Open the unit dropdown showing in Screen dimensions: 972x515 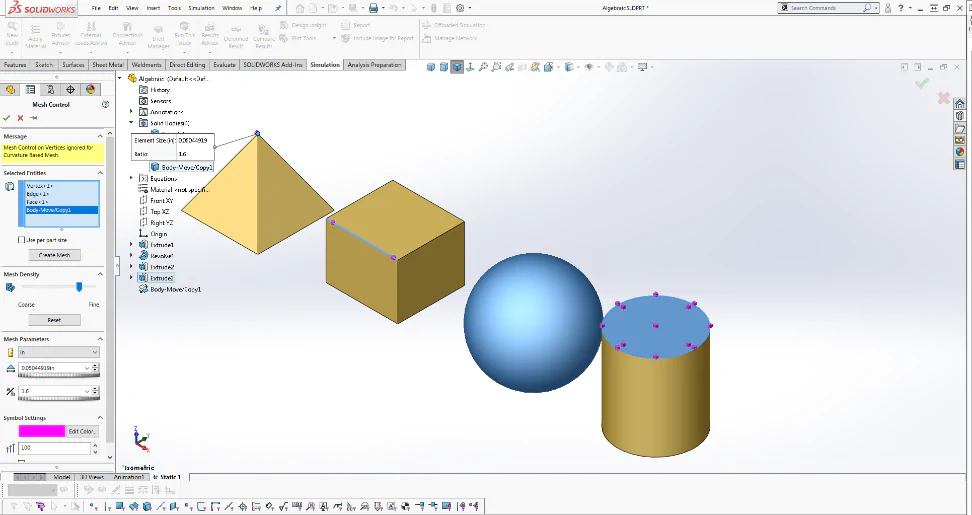94,352
